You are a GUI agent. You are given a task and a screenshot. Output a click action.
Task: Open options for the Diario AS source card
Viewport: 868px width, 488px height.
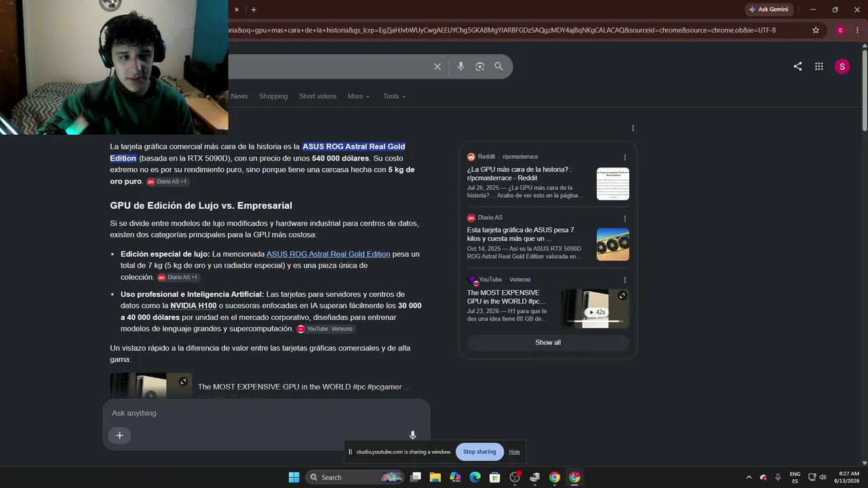click(x=625, y=218)
